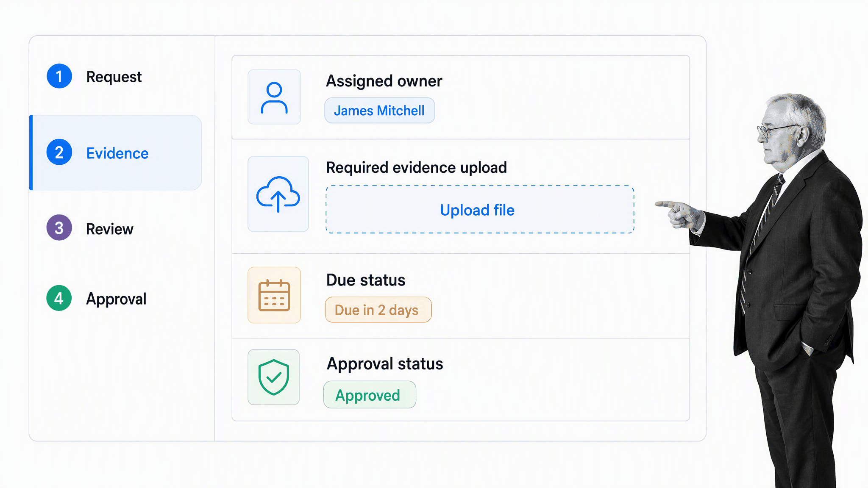Click the Due in 2 days badge
This screenshot has height=488, width=868.
coord(378,310)
